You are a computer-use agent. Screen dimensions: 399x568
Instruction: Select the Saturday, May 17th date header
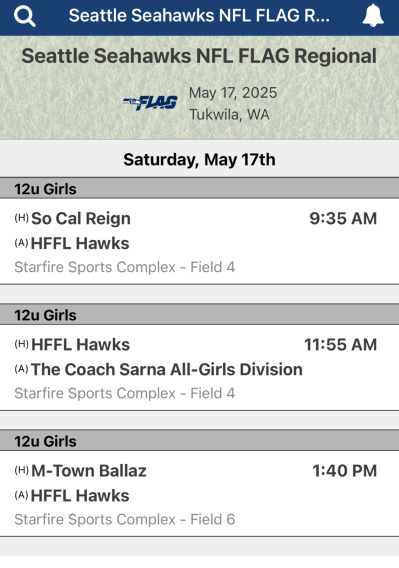[199, 159]
